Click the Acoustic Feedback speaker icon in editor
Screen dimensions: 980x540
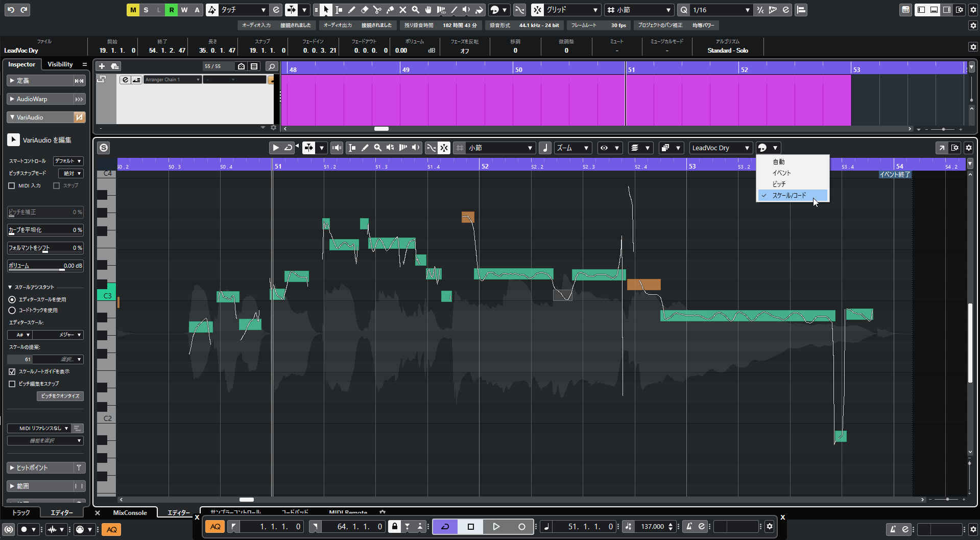(x=337, y=148)
